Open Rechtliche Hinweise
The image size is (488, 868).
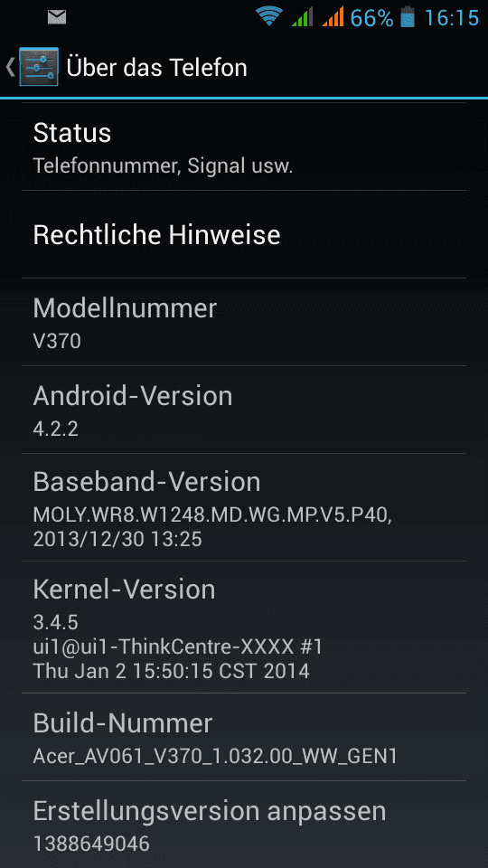(244, 235)
